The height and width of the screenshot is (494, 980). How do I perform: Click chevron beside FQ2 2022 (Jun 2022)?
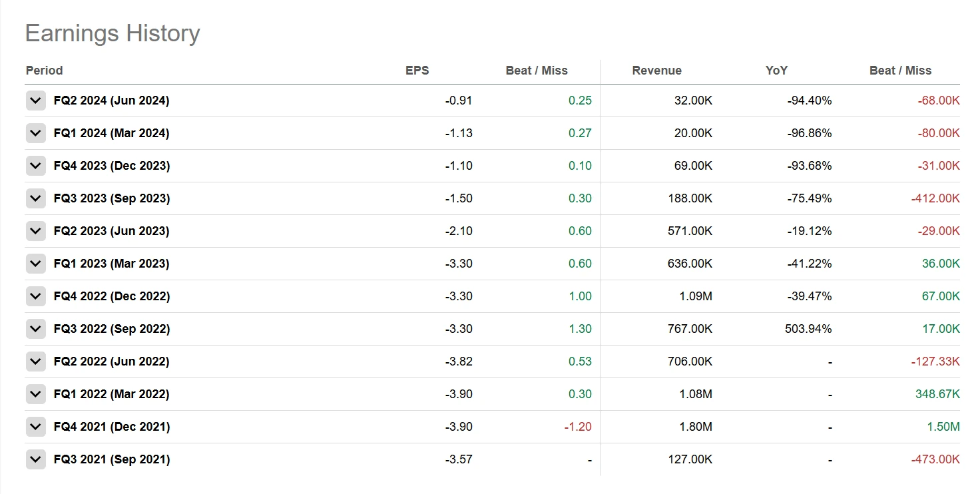pos(36,362)
